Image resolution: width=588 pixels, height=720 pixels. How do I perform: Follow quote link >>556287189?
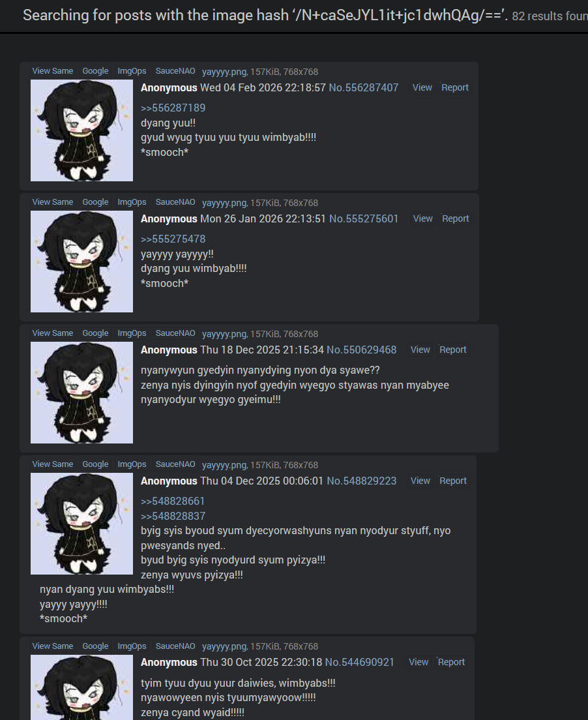(173, 108)
